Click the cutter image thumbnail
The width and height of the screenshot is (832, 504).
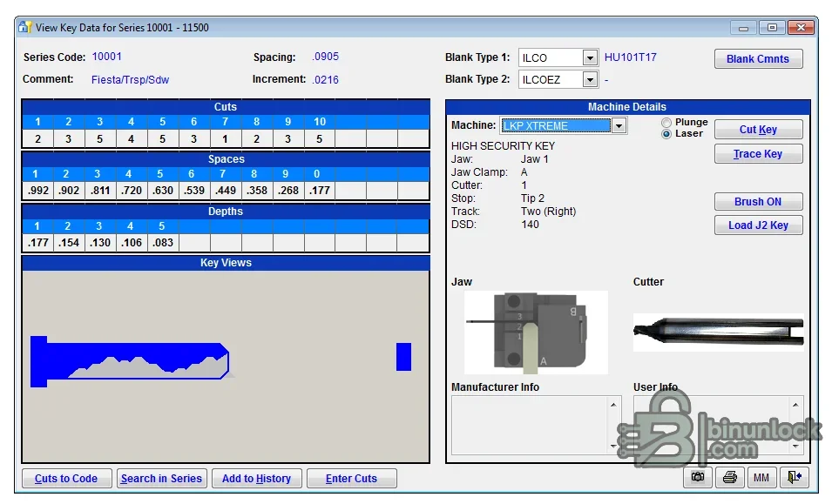click(x=719, y=333)
